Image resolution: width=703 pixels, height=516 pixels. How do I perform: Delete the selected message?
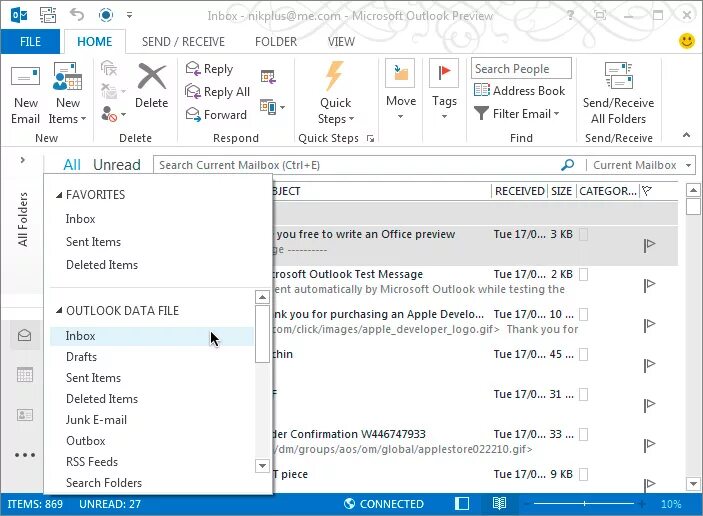152,86
